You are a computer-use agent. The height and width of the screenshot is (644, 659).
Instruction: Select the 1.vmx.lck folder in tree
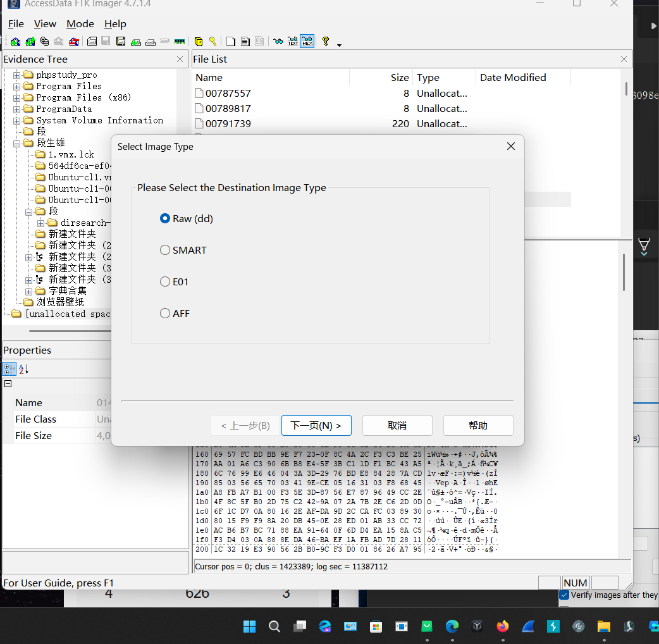tap(71, 155)
